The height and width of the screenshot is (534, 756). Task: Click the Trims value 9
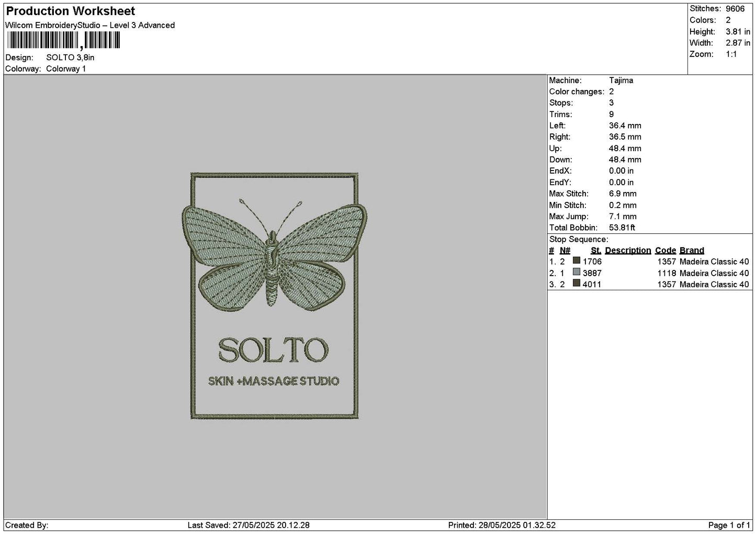pyautogui.click(x=612, y=115)
